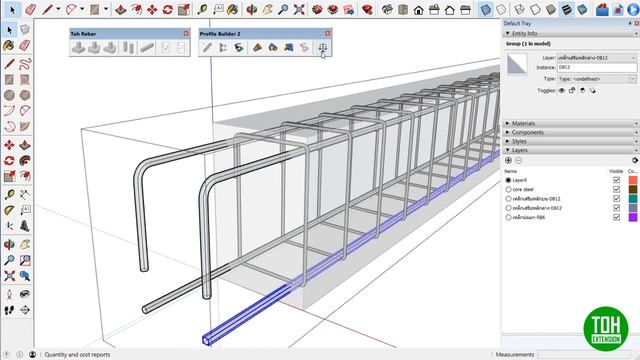Viewport: 640px width, 360px height.
Task: Click the core steel brown color swatch
Action: click(x=633, y=189)
